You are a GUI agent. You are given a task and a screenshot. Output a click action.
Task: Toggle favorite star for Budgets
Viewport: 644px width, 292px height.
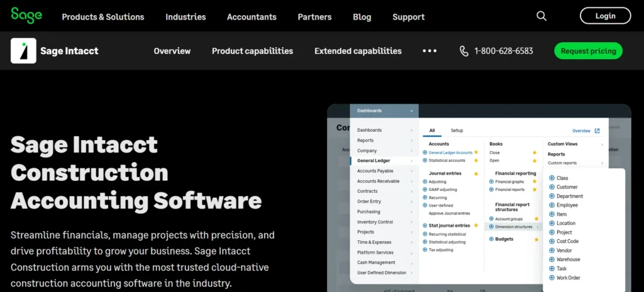pyautogui.click(x=536, y=239)
